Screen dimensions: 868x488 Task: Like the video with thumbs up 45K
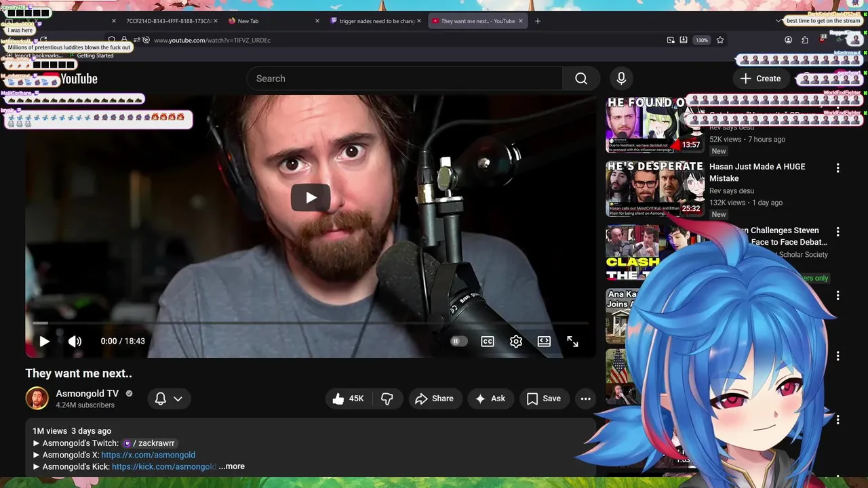tap(348, 399)
